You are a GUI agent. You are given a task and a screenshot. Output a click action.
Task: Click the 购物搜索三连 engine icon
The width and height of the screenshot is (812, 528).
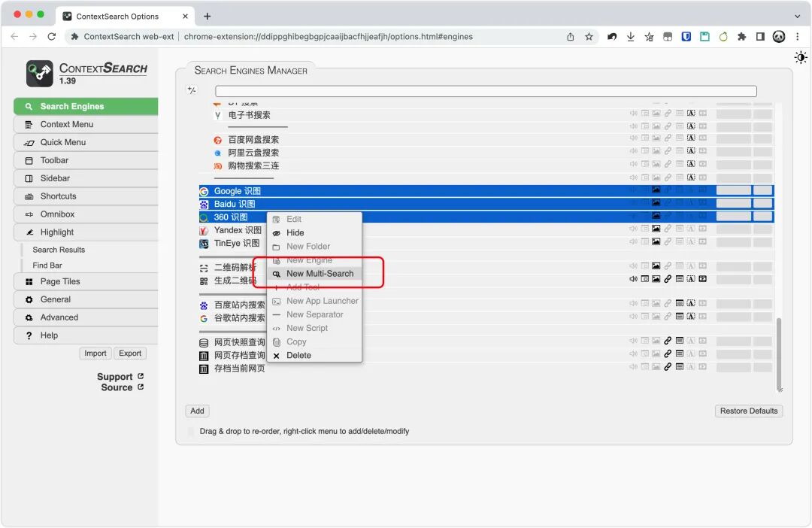coord(218,165)
